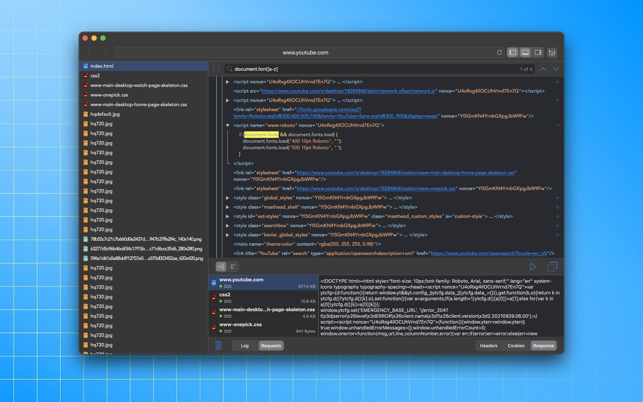643x402 pixels.
Task: Click the play icon above the response pane
Action: 533,267
